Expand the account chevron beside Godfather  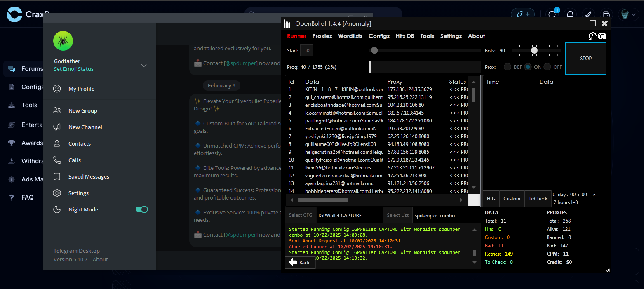[x=144, y=66]
